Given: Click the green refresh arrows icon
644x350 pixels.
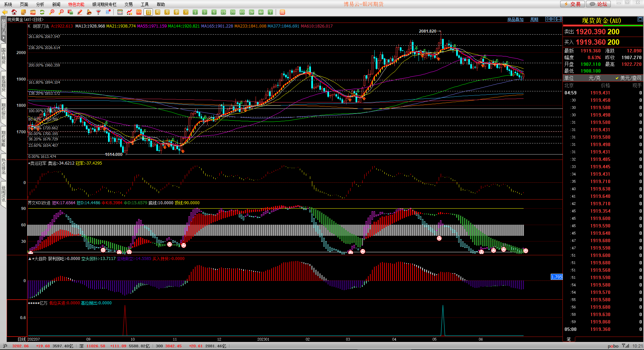Looking at the screenshot, I should [x=42, y=12].
